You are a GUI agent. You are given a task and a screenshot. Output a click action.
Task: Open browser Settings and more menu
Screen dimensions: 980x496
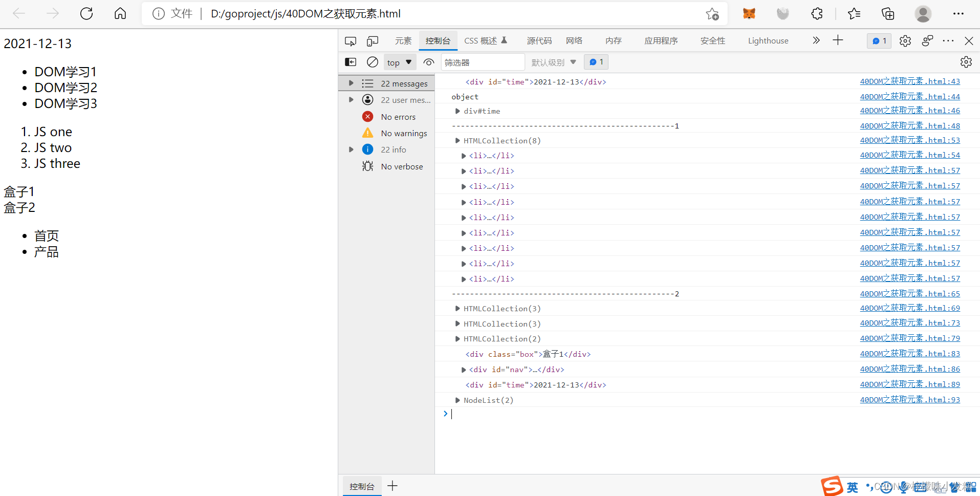tap(959, 14)
